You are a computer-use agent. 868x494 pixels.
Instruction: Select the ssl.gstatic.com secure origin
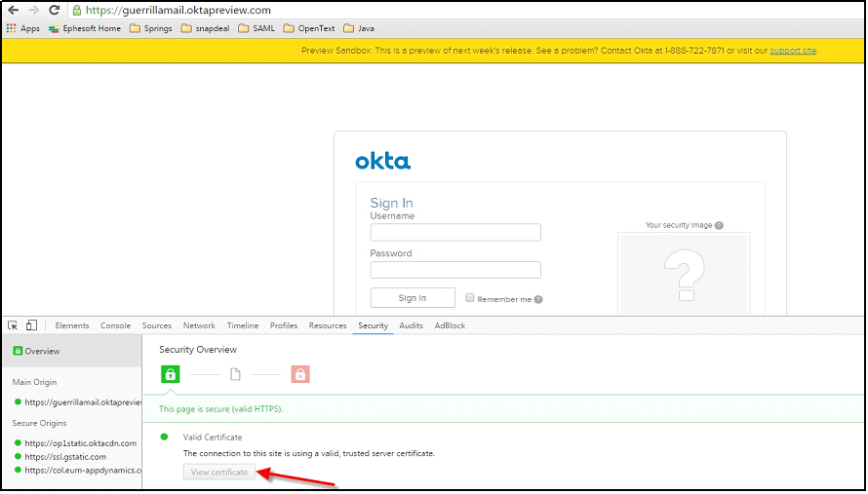click(x=59, y=456)
